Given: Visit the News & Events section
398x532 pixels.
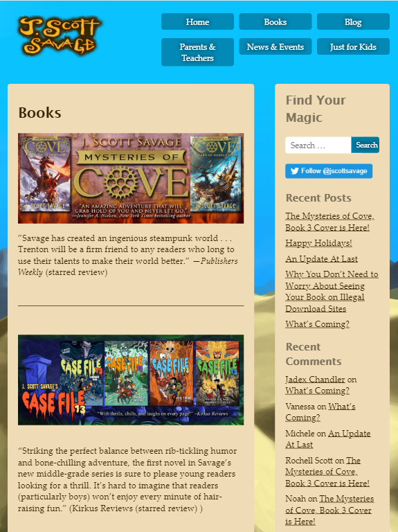Looking at the screenshot, I should tap(275, 46).
